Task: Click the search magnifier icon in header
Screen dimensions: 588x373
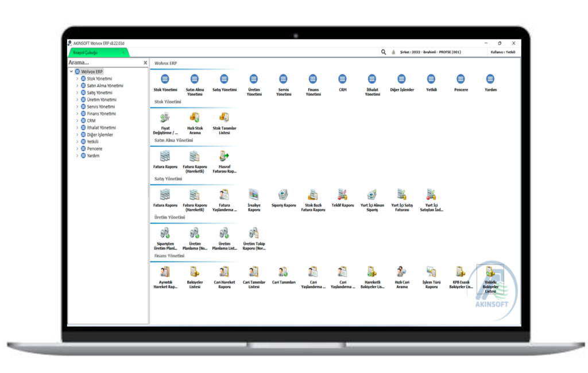Action: (384, 52)
